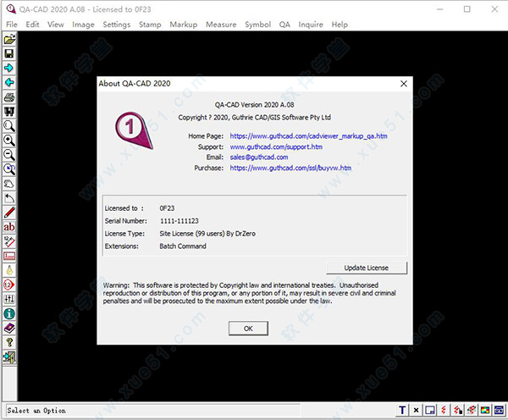508x420 pixels.
Task: Open the Home Page cadviewer_markup_qa.htm link
Action: pos(308,135)
